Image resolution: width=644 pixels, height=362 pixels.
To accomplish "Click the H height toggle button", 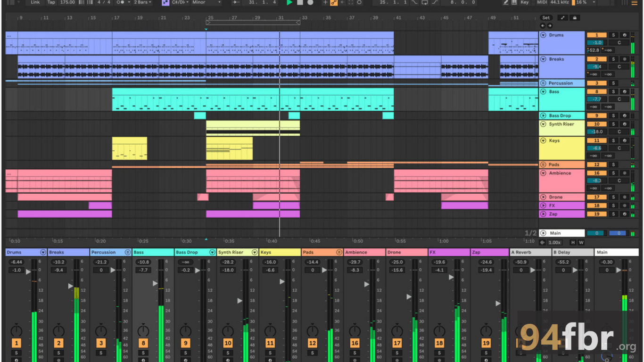I will [x=573, y=242].
